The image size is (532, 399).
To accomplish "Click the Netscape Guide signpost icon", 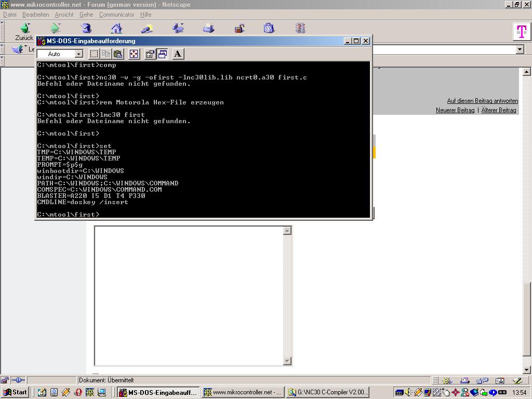I will [x=178, y=28].
